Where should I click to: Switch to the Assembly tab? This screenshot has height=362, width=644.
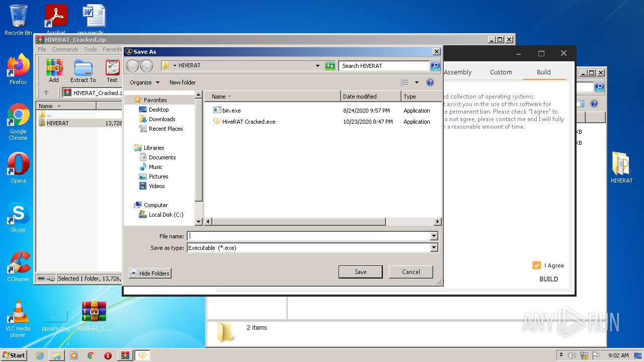pos(458,72)
